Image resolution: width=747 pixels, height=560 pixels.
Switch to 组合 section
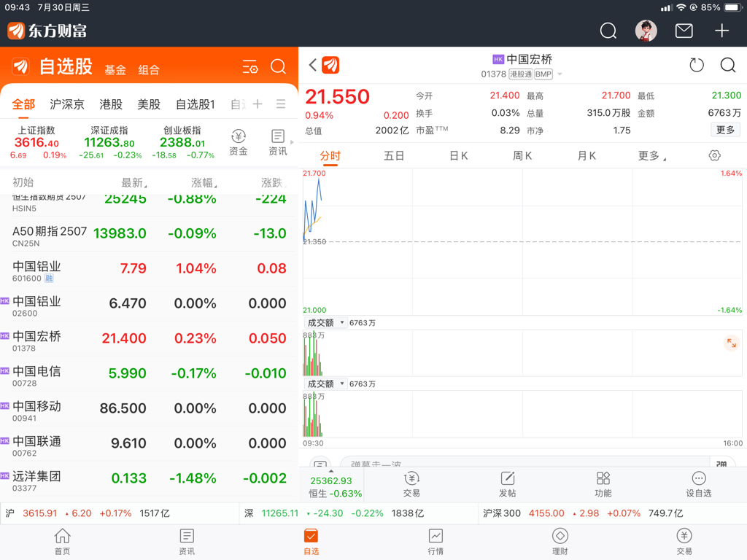tap(149, 70)
